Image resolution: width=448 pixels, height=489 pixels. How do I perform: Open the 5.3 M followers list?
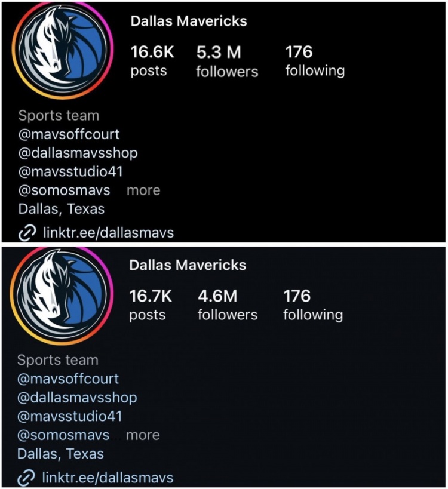227,61
